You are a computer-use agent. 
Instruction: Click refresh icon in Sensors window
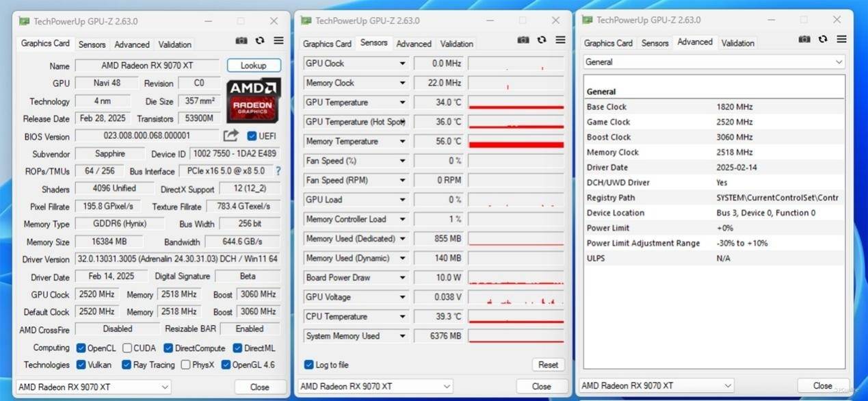tap(542, 40)
